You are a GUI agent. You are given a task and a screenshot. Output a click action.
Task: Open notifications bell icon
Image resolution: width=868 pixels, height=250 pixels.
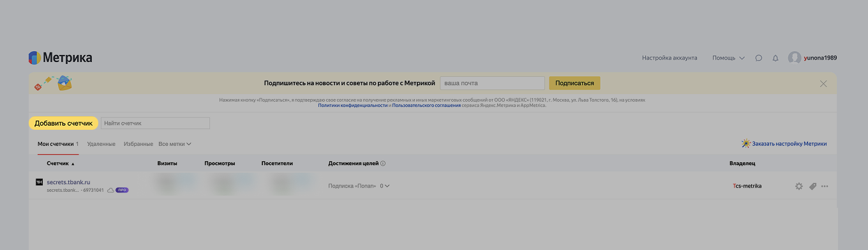click(775, 58)
